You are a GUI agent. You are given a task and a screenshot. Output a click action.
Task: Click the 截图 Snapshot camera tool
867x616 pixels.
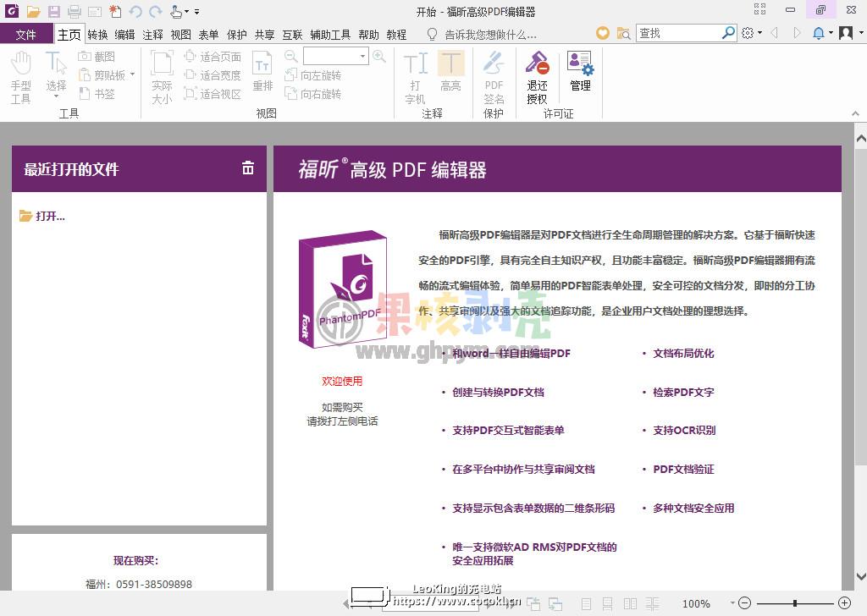pos(97,57)
